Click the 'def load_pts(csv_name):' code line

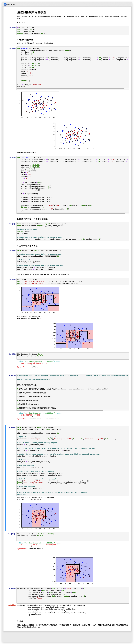28,48
